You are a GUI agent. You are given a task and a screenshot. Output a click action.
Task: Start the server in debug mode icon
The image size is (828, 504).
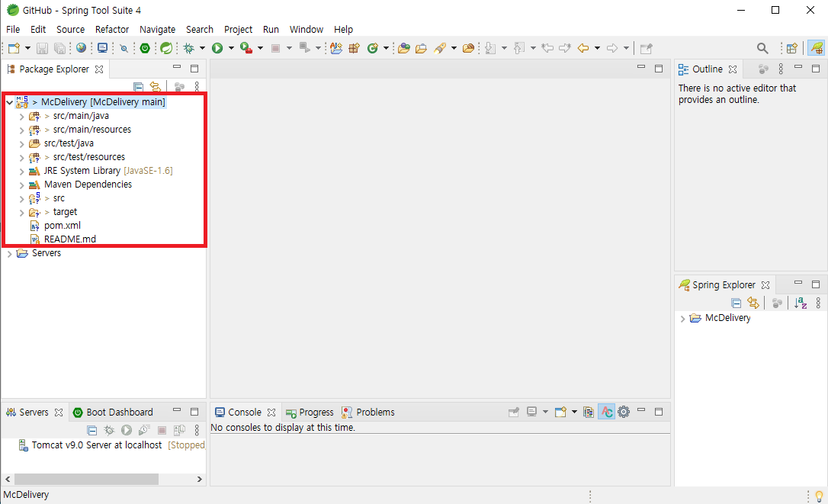coord(109,430)
